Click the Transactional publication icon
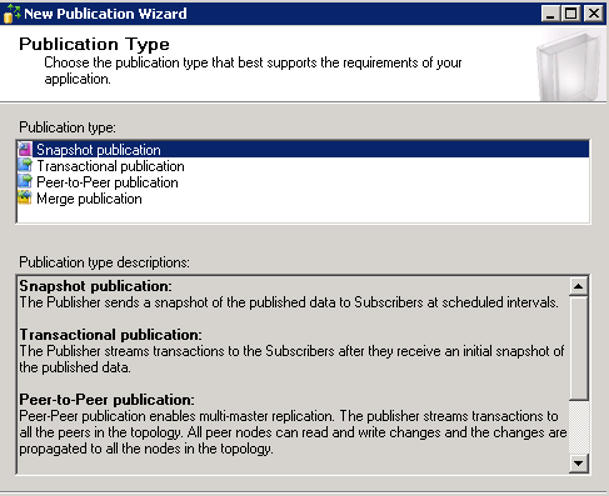The height and width of the screenshot is (496, 609). coord(25,166)
